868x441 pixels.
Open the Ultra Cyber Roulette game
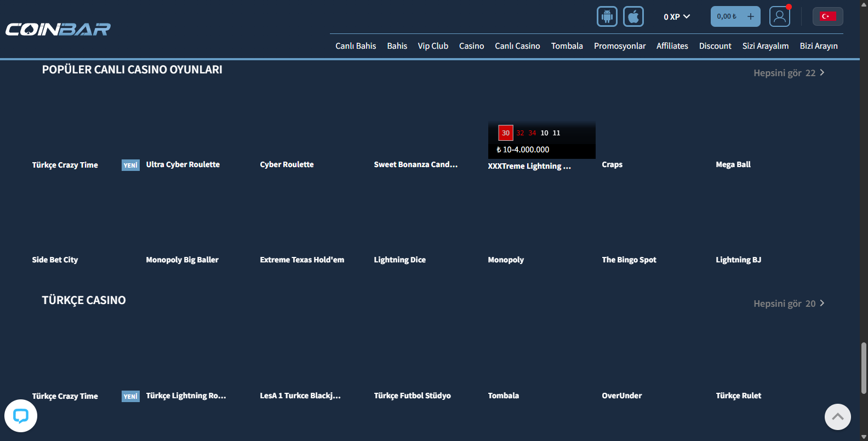click(x=182, y=164)
